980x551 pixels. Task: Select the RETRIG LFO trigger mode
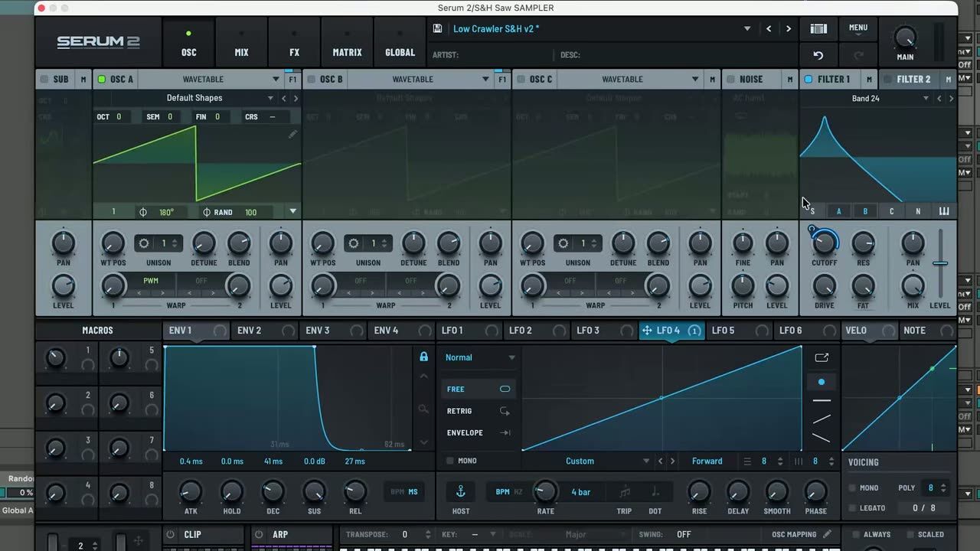point(479,411)
